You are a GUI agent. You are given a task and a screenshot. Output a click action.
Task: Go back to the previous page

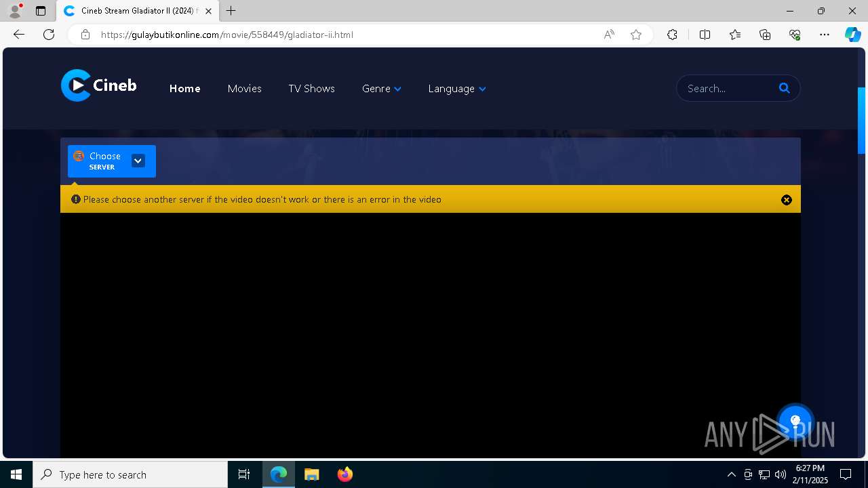[19, 35]
